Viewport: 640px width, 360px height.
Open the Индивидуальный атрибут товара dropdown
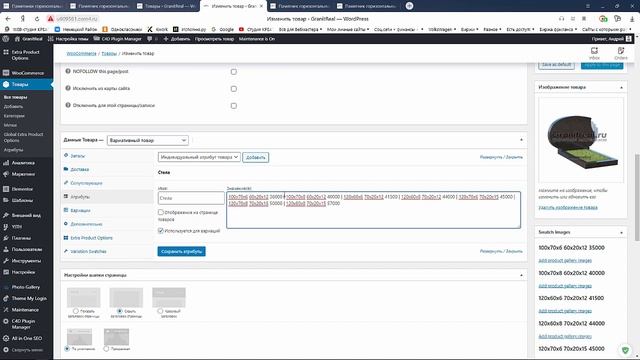pos(199,157)
